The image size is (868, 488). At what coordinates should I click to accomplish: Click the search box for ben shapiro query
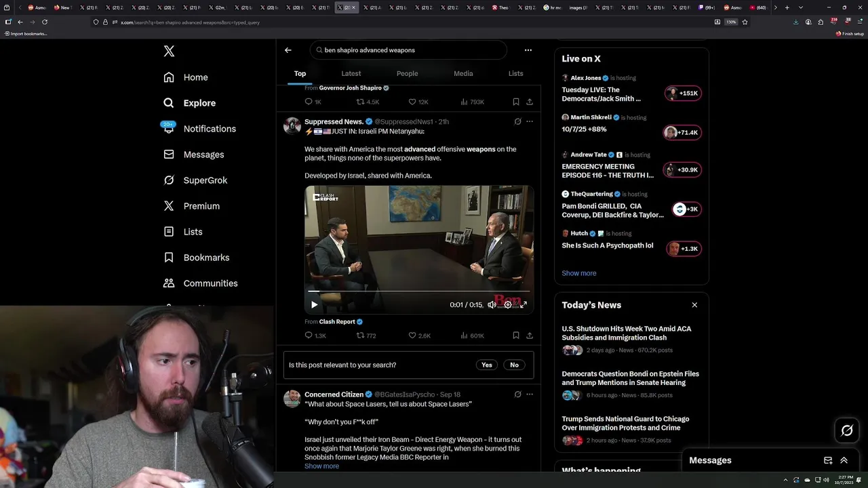point(408,50)
